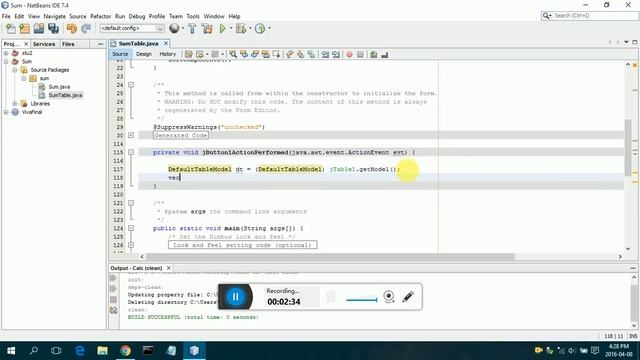The width and height of the screenshot is (640, 360).
Task: Click the pencil annotate icon on recorder
Action: point(408,297)
